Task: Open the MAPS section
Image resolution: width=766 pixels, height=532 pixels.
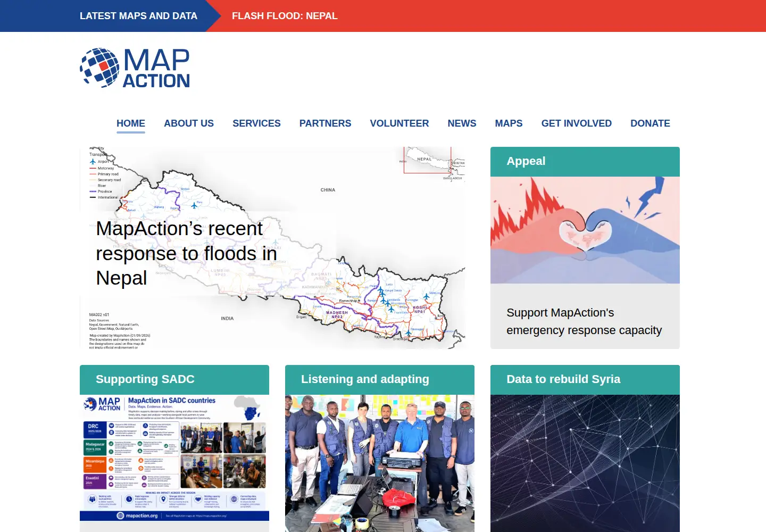Action: point(509,123)
